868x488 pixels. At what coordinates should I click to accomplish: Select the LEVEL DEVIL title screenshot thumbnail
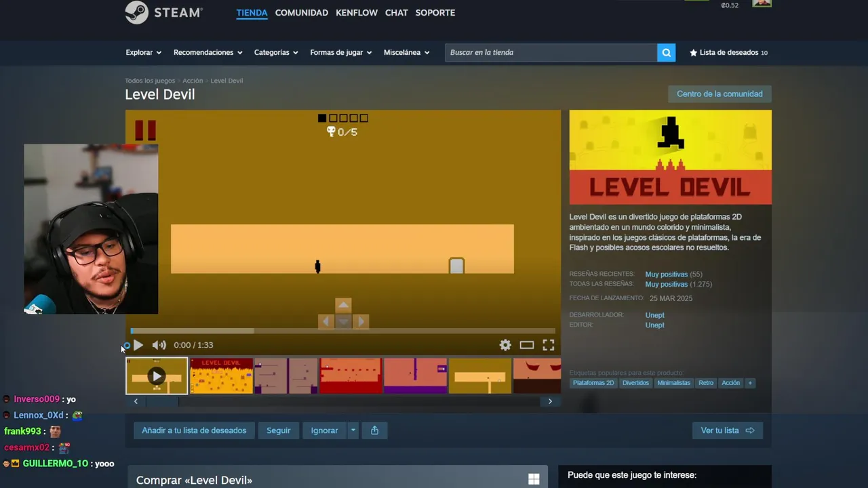click(221, 376)
